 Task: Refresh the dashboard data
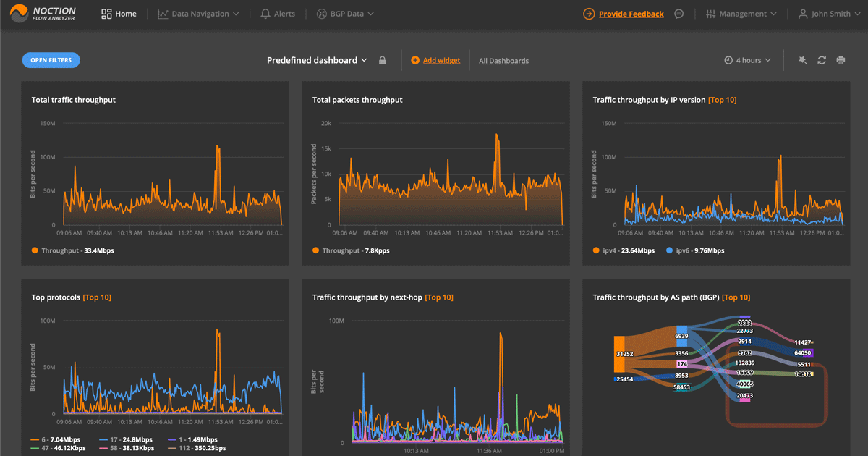click(x=822, y=60)
